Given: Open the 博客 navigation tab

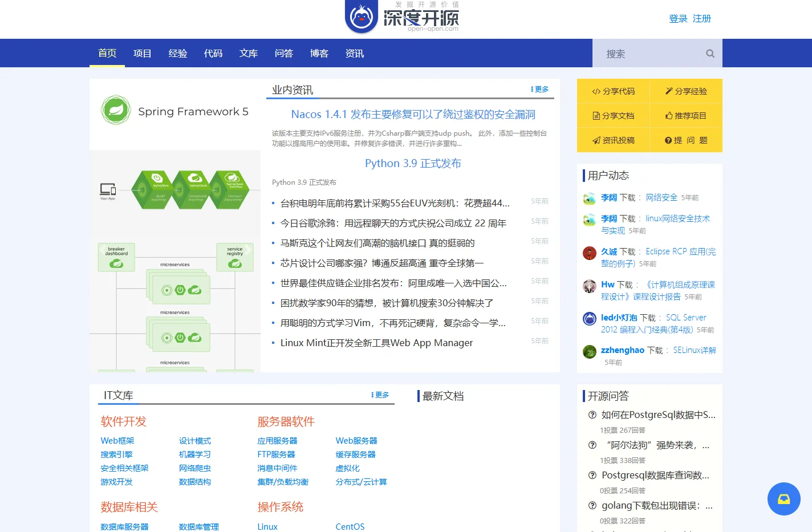Looking at the screenshot, I should [x=319, y=53].
